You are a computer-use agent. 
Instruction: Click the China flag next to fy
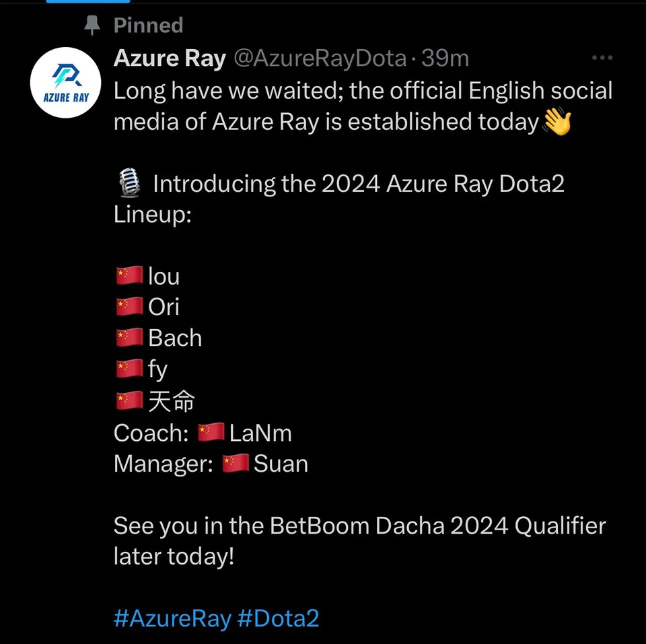click(129, 368)
